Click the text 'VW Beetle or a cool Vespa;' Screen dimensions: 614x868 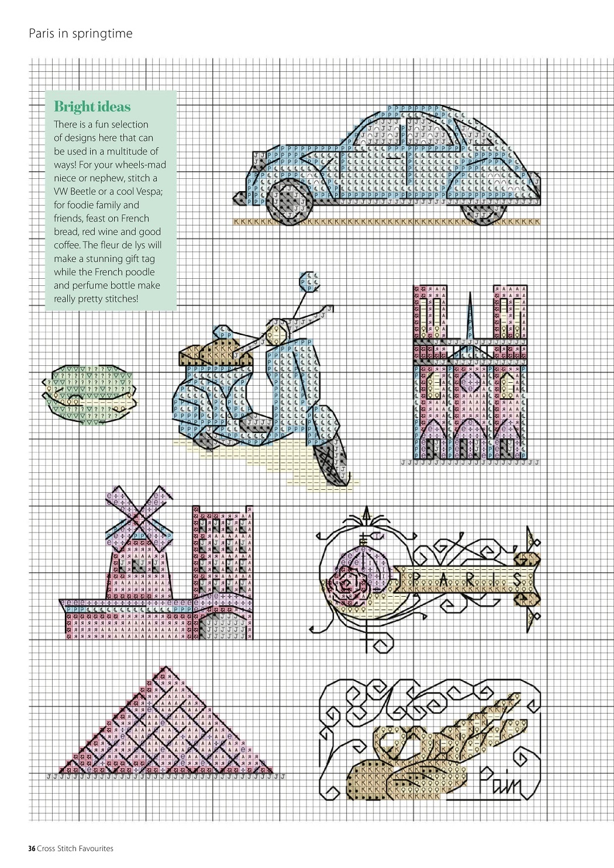pyautogui.click(x=108, y=191)
